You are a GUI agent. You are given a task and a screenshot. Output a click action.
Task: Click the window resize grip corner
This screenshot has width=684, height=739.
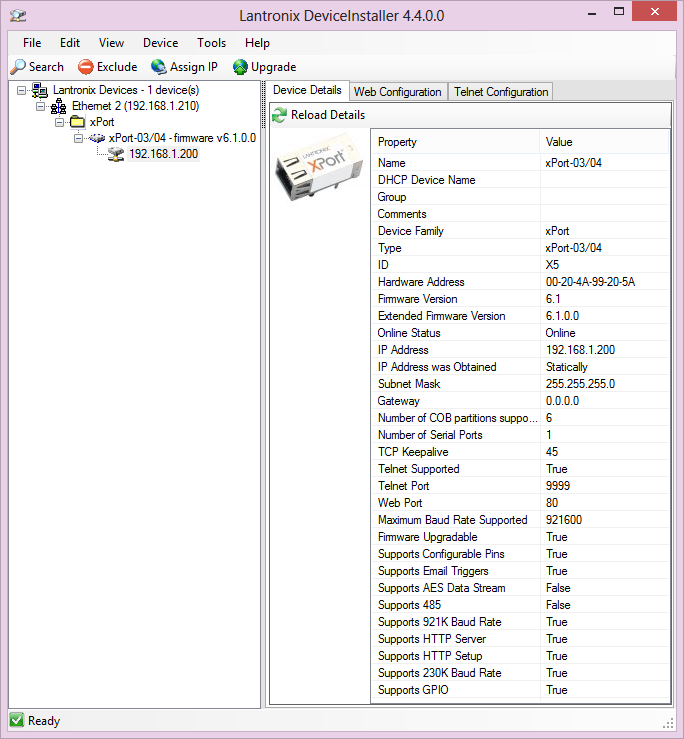click(668, 723)
